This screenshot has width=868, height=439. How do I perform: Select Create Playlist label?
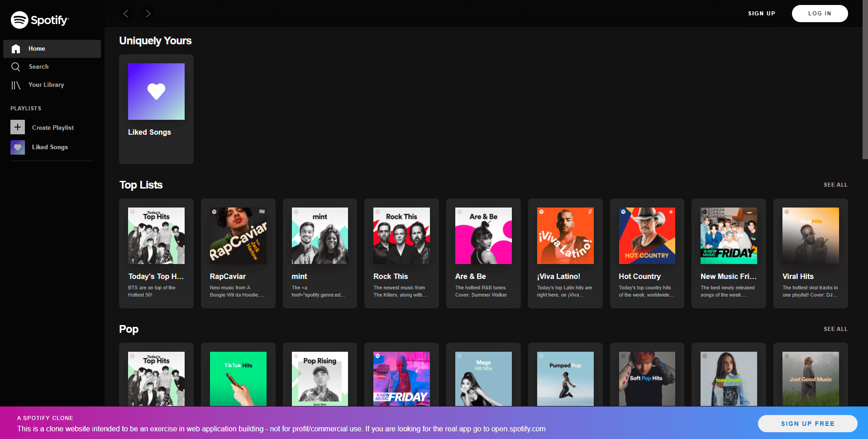point(53,127)
